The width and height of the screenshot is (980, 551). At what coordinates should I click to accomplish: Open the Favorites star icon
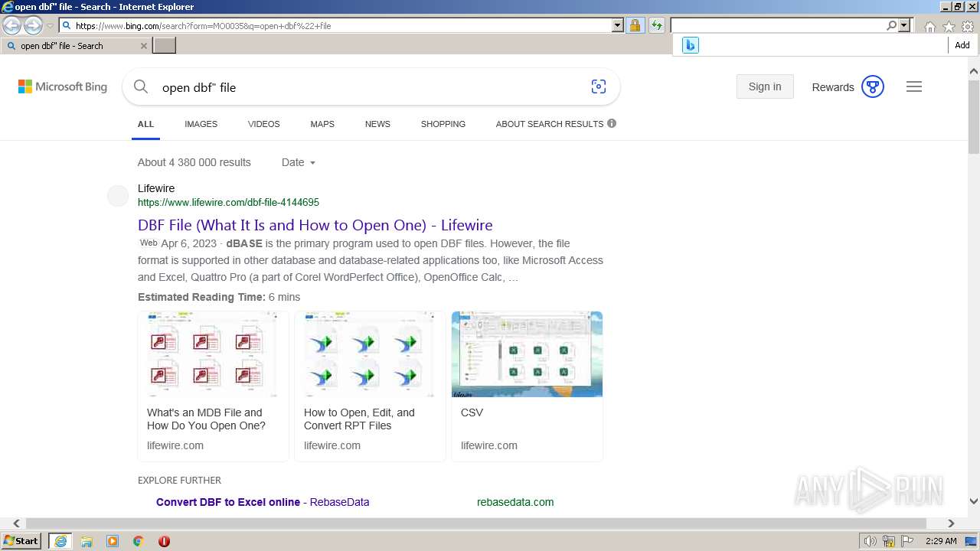pyautogui.click(x=949, y=27)
